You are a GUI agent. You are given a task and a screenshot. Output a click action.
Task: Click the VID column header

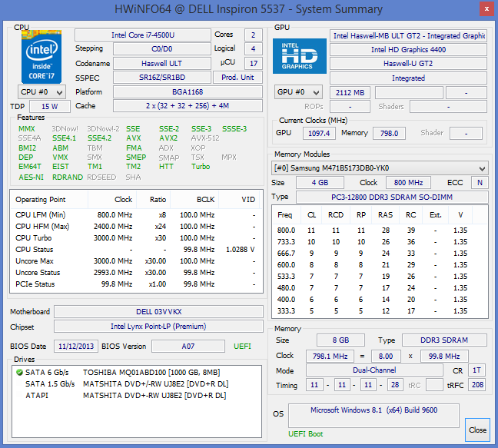coord(240,199)
